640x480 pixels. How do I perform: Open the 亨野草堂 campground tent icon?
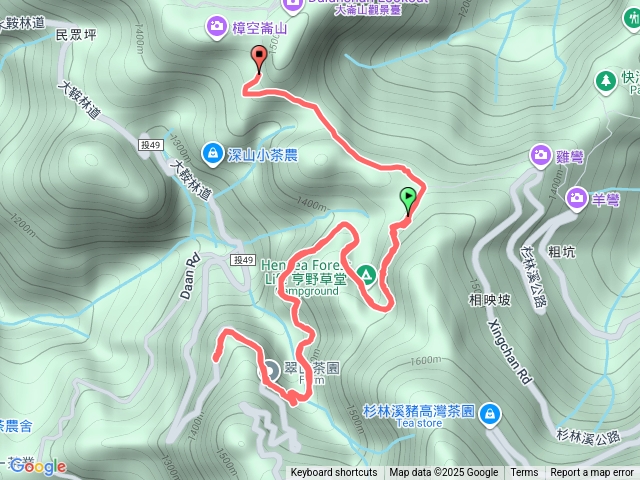pyautogui.click(x=367, y=275)
